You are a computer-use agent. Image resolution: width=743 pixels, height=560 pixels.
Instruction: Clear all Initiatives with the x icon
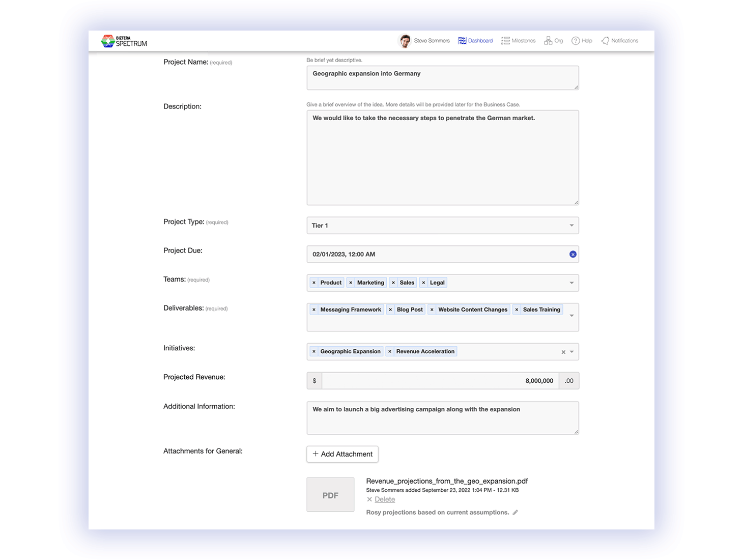563,352
